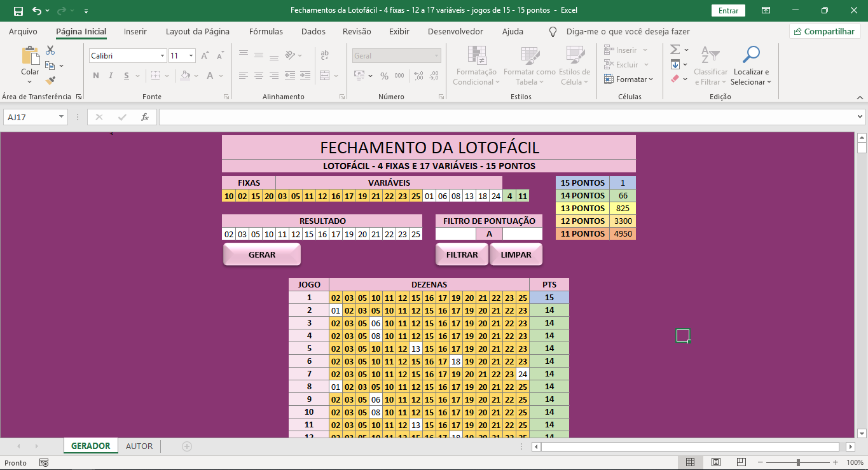Click the Copy icon in clipboard group

50,65
